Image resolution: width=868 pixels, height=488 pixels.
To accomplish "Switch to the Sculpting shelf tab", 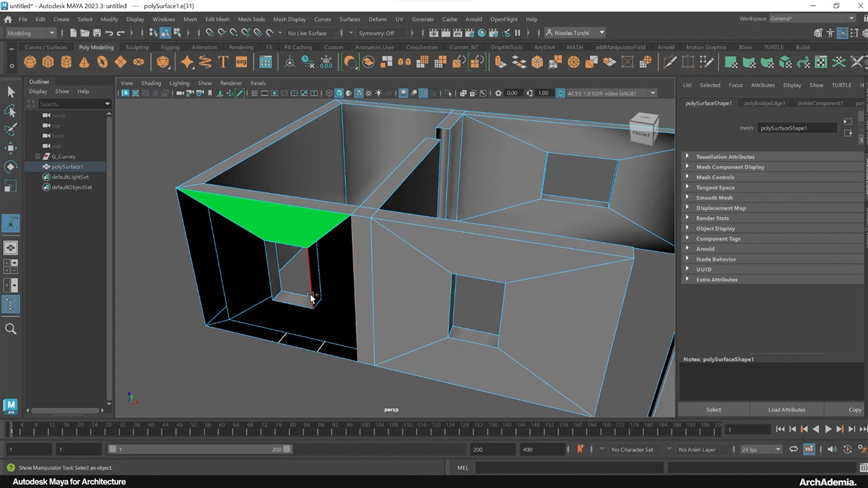I will click(136, 47).
